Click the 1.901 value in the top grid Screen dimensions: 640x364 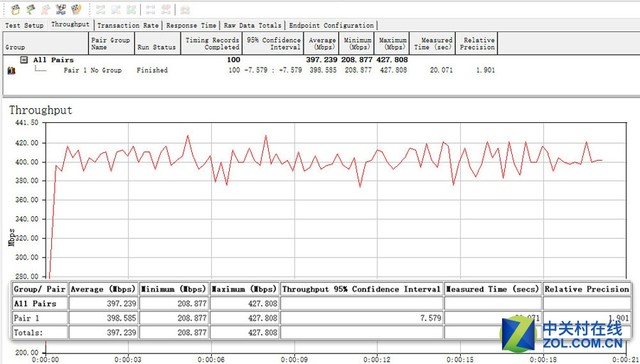pyautogui.click(x=485, y=70)
